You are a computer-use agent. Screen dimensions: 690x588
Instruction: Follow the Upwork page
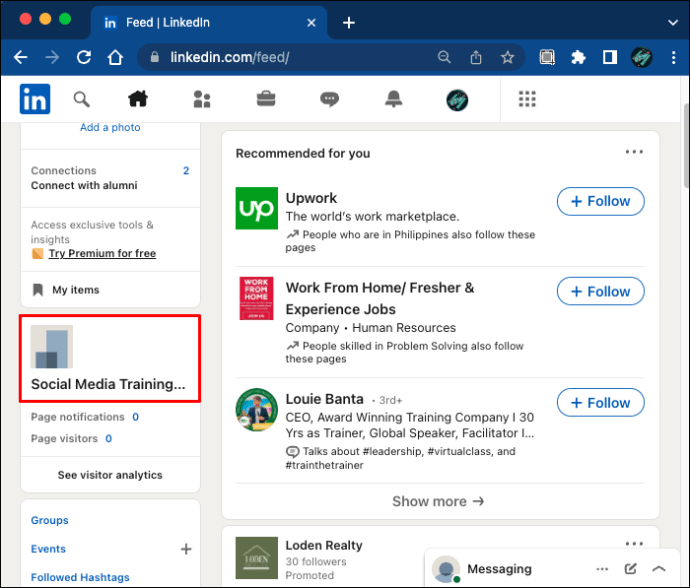pyautogui.click(x=600, y=201)
